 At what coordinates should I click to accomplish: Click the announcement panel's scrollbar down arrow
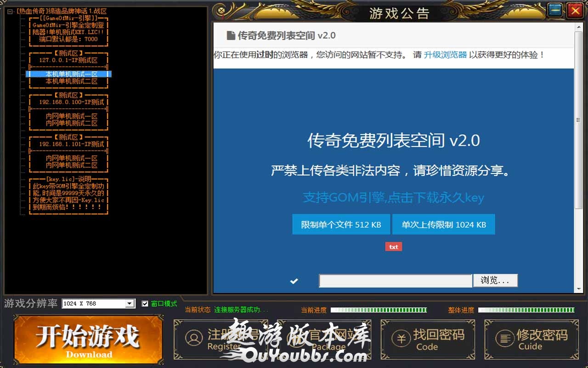pyautogui.click(x=579, y=289)
